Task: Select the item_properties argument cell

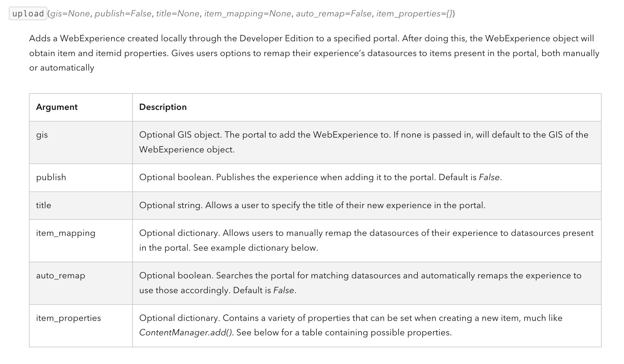Action: [68, 318]
